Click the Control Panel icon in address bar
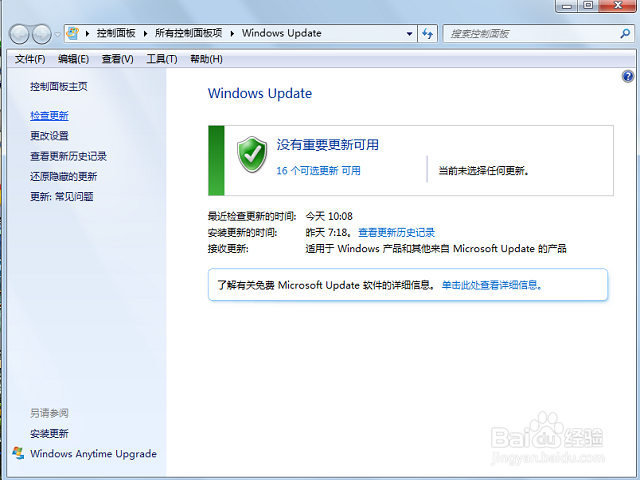Viewport: 640px width, 480px height. (73, 33)
